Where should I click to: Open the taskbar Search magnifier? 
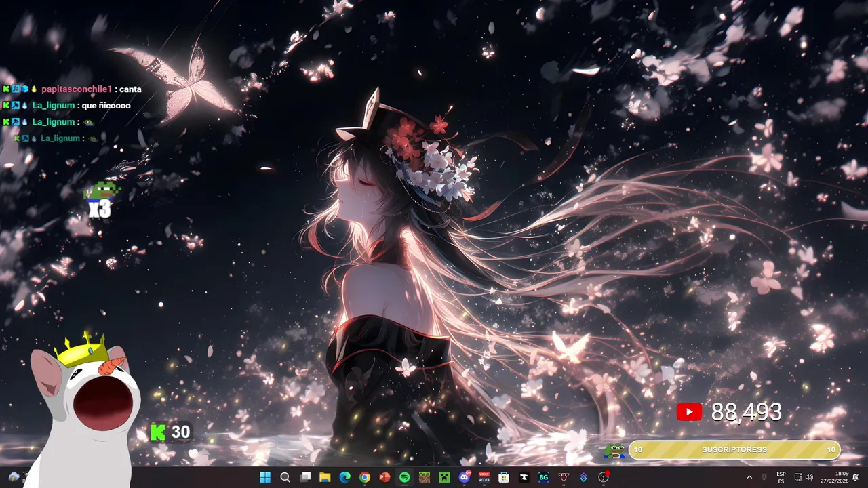click(285, 477)
